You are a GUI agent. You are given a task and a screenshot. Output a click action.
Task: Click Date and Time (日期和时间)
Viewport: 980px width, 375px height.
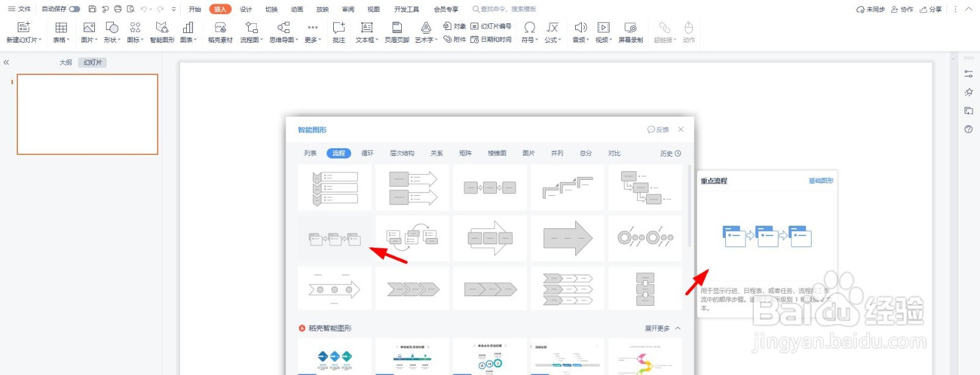(491, 39)
